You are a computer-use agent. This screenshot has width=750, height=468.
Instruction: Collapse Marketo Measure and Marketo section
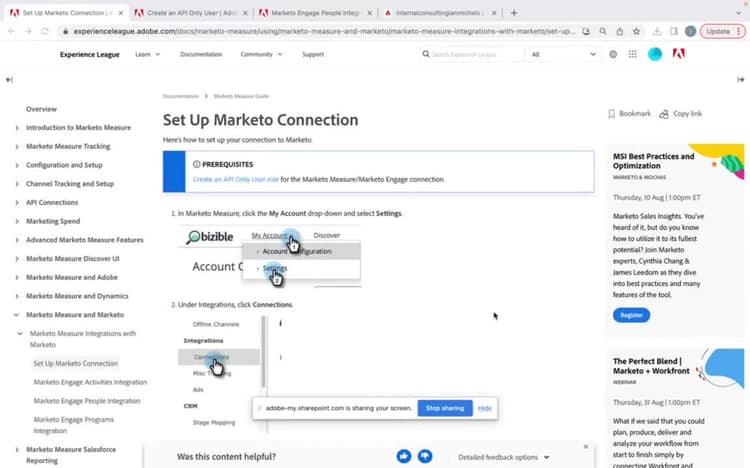click(x=17, y=314)
